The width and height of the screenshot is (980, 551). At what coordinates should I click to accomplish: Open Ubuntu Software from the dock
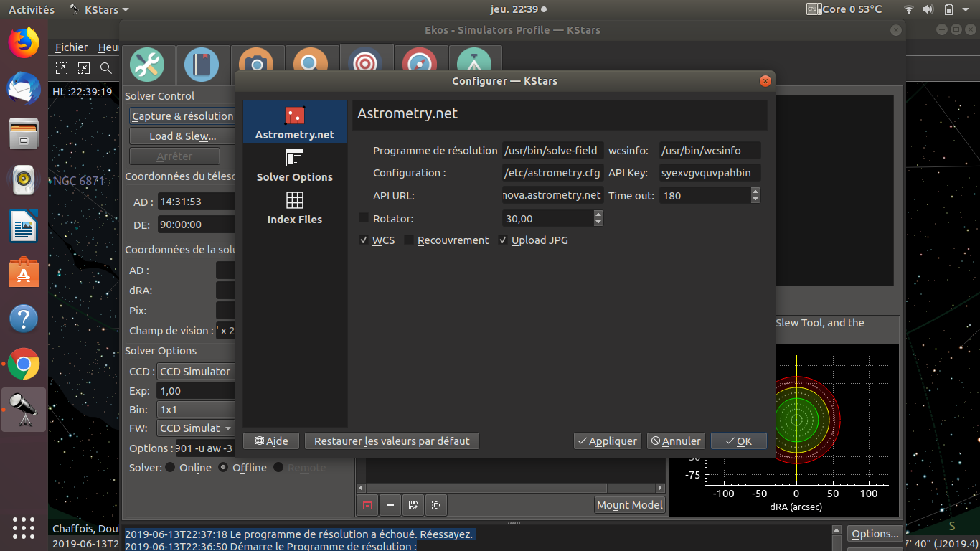24,273
